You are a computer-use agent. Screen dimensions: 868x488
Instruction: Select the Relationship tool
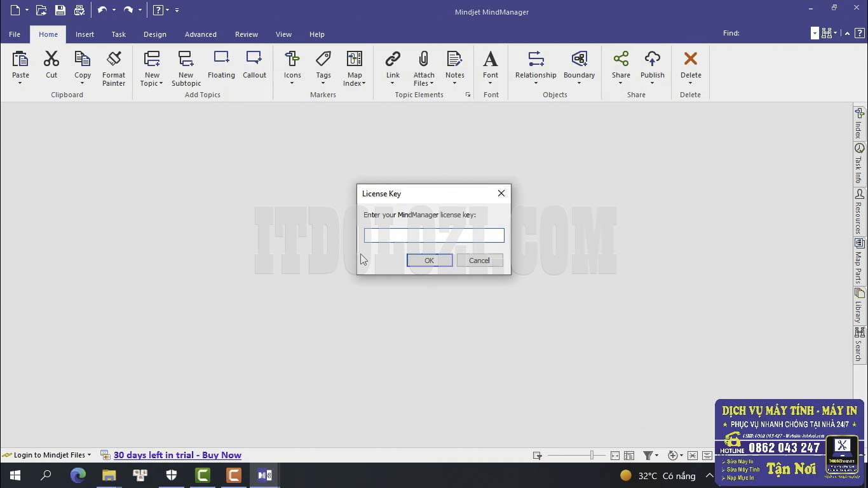tap(535, 67)
